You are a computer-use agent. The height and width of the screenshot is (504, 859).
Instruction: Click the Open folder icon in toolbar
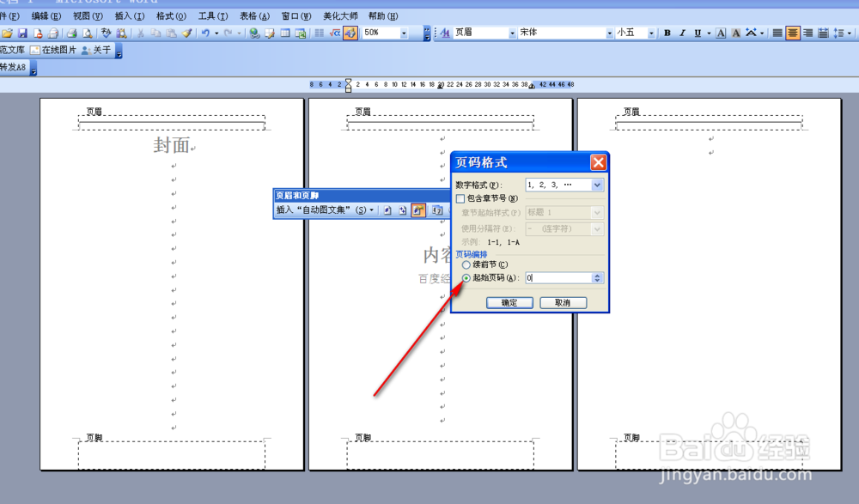7,33
